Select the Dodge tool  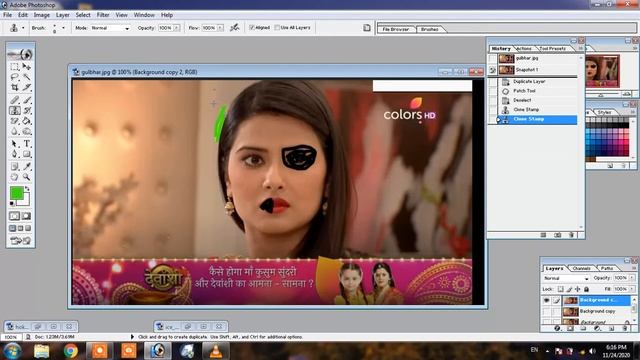[x=27, y=131]
